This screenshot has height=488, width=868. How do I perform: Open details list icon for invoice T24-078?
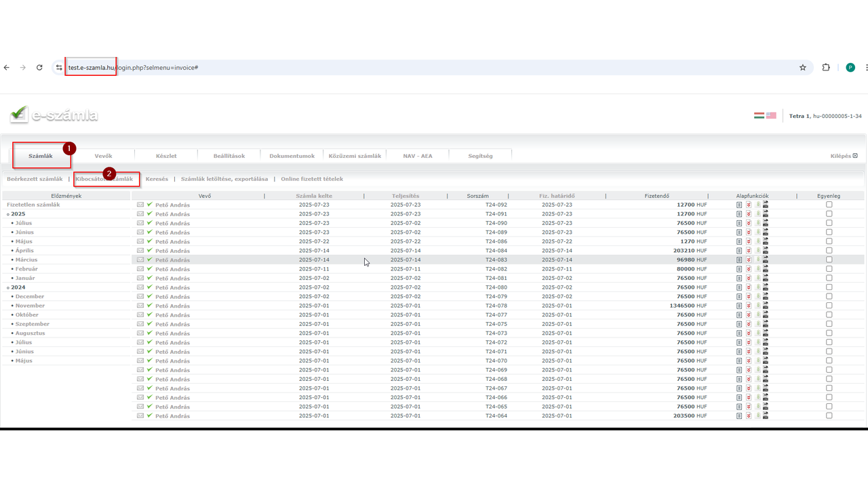(739, 306)
